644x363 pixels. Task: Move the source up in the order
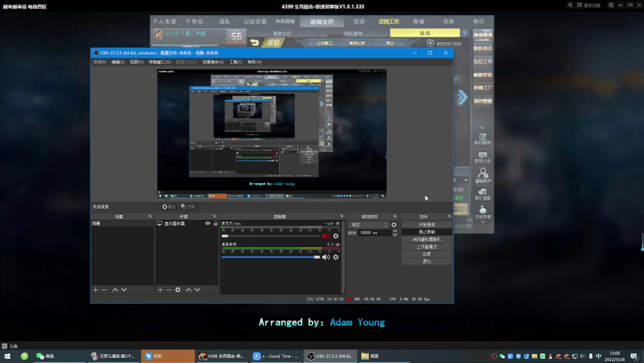(x=189, y=290)
